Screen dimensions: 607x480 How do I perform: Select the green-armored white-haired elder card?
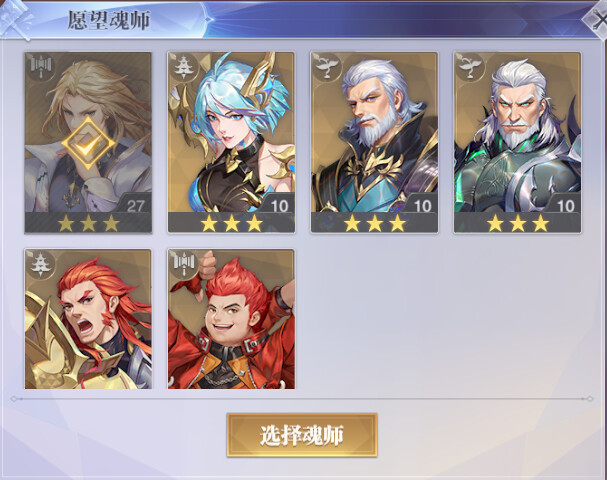(518, 142)
